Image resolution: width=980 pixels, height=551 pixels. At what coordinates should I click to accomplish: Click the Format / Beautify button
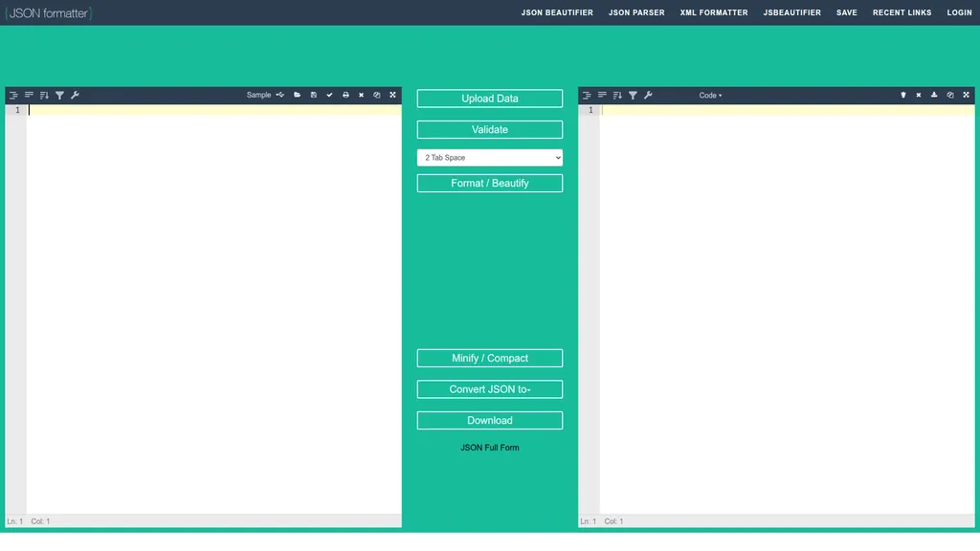pyautogui.click(x=489, y=183)
